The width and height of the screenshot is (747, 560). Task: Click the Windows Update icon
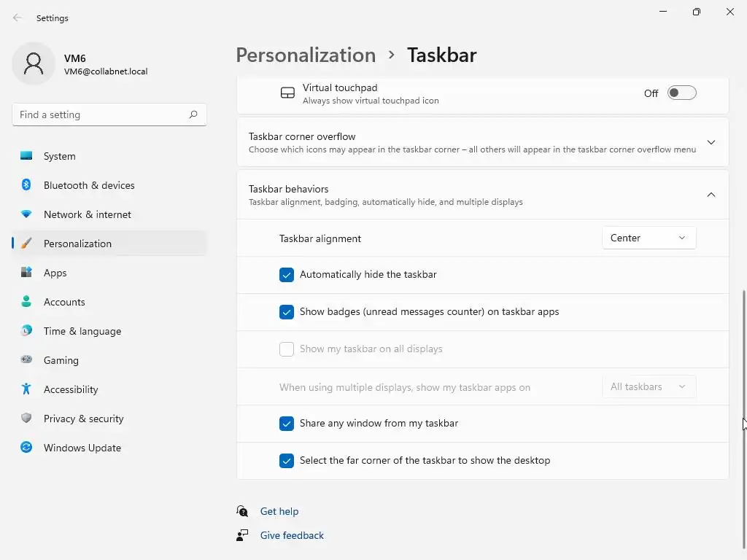pos(26,448)
